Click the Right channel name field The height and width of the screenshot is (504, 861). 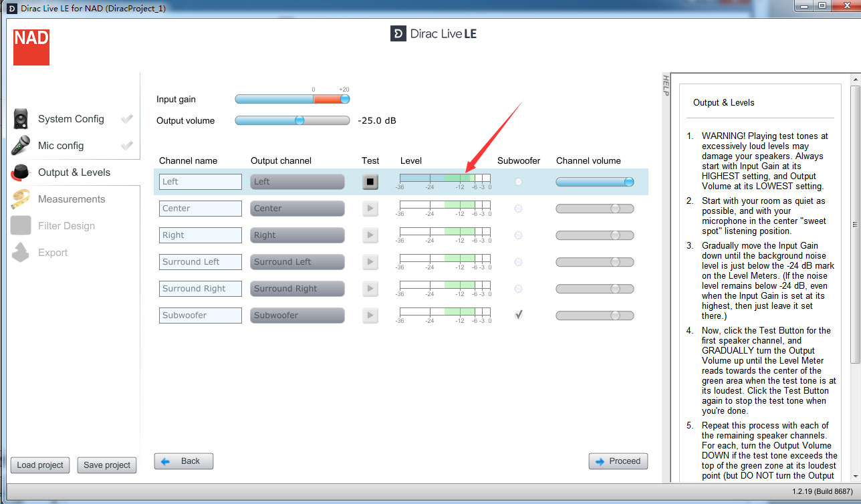[201, 235]
